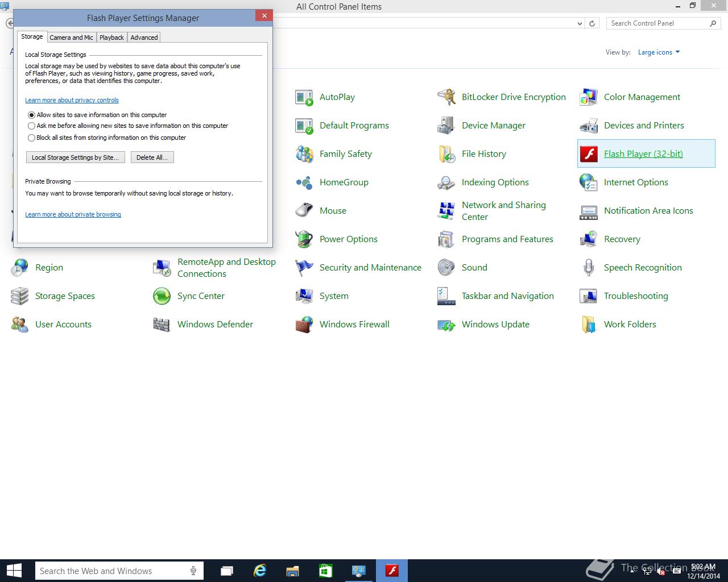
Task: Open Learn more about privacy controls link
Action: pos(72,100)
